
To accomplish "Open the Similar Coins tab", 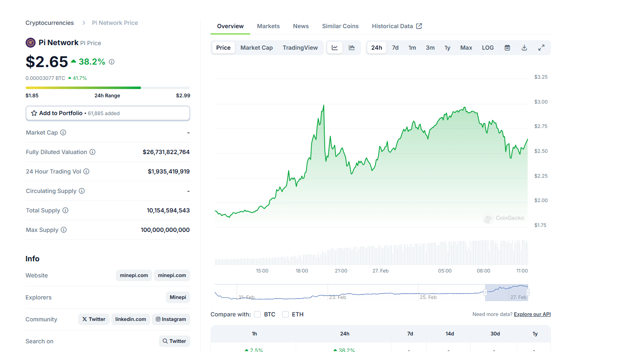I will pos(340,26).
